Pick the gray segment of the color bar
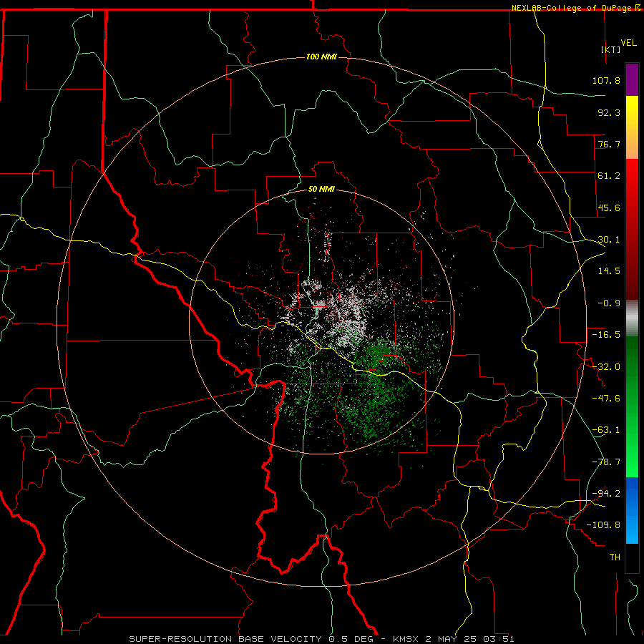Image resolution: width=644 pixels, height=644 pixels. [x=632, y=318]
